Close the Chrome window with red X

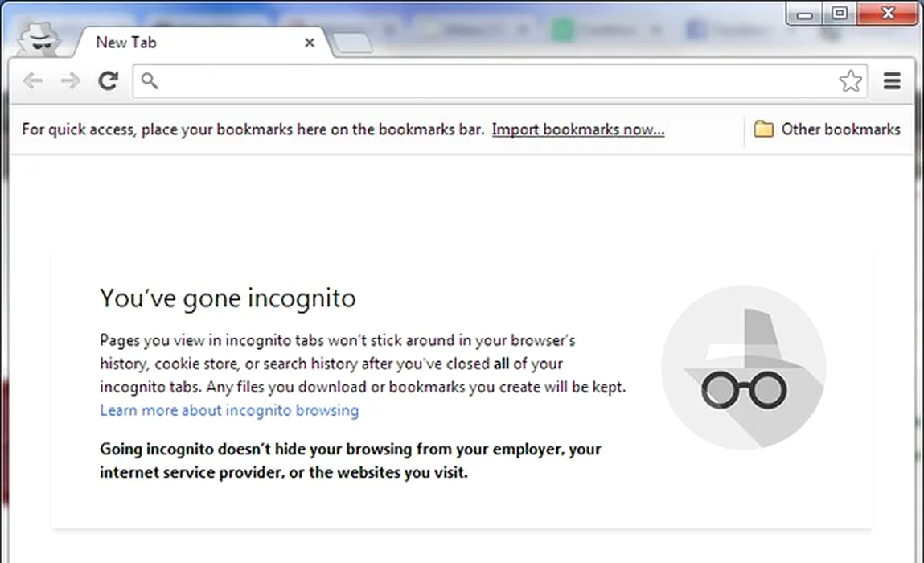click(x=887, y=14)
